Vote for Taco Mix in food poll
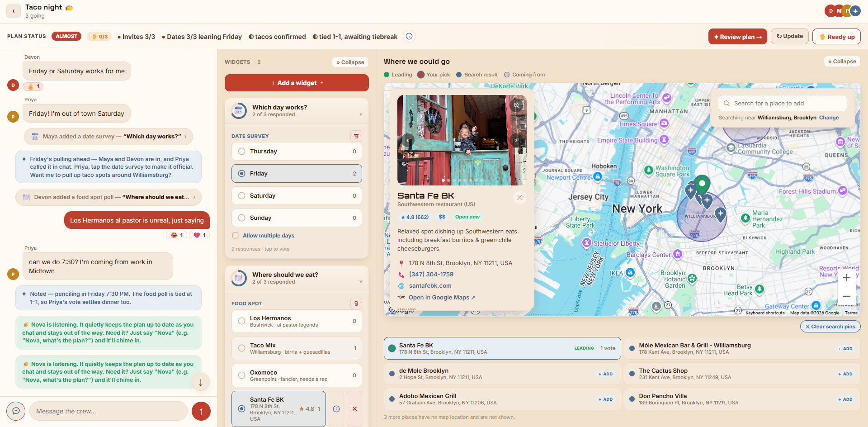The height and width of the screenshot is (427, 868). pyautogui.click(x=297, y=348)
